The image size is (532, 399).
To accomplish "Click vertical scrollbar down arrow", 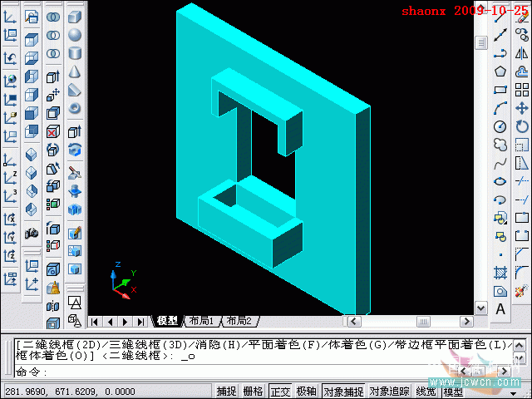I will pos(481,308).
